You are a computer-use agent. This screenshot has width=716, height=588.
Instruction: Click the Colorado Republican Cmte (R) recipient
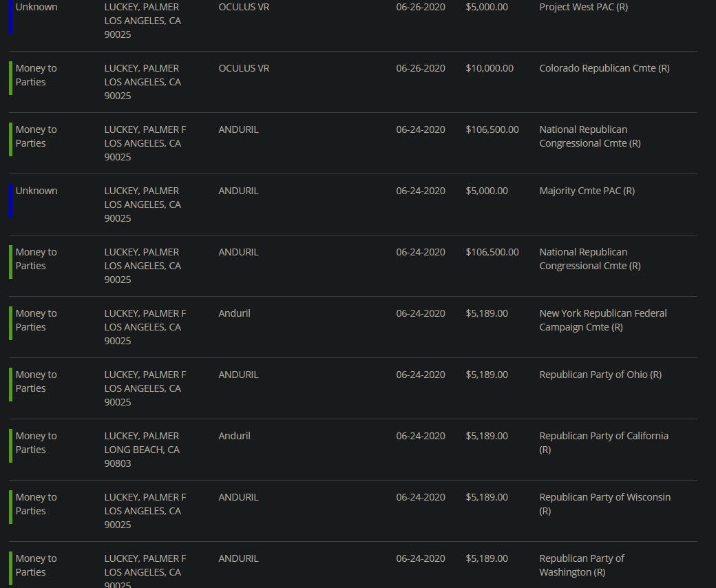click(604, 68)
